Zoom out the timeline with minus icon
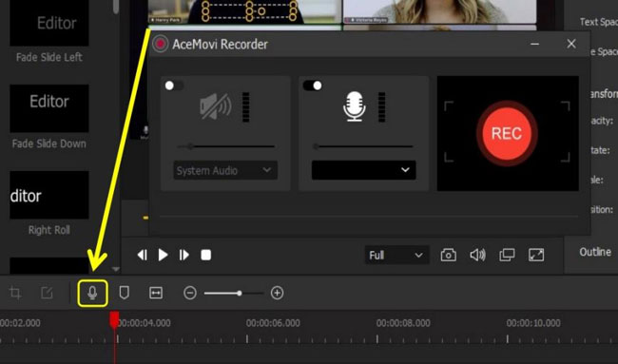Image resolution: width=618 pixels, height=364 pixels. pyautogui.click(x=190, y=293)
